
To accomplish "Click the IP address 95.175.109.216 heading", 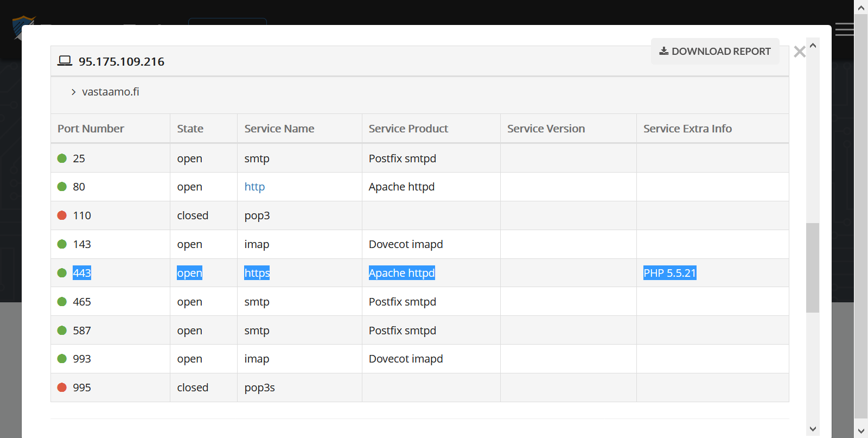I will (x=122, y=61).
